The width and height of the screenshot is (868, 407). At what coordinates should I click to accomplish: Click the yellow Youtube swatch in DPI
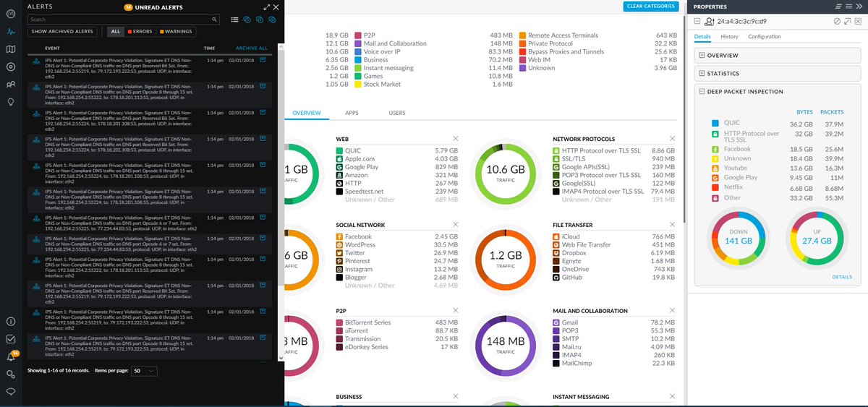coord(715,168)
